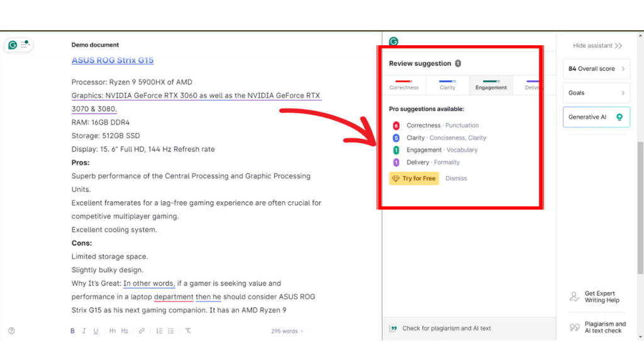Screen dimensions: 644x362
Task: Open the Grammarly logo menu at top left
Action: [13, 45]
